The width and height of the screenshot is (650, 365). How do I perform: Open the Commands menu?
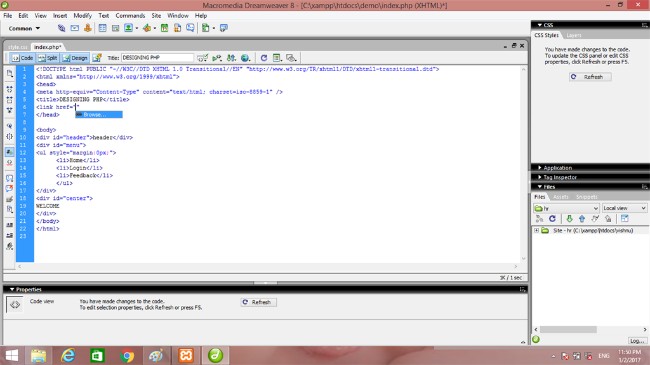tap(130, 15)
